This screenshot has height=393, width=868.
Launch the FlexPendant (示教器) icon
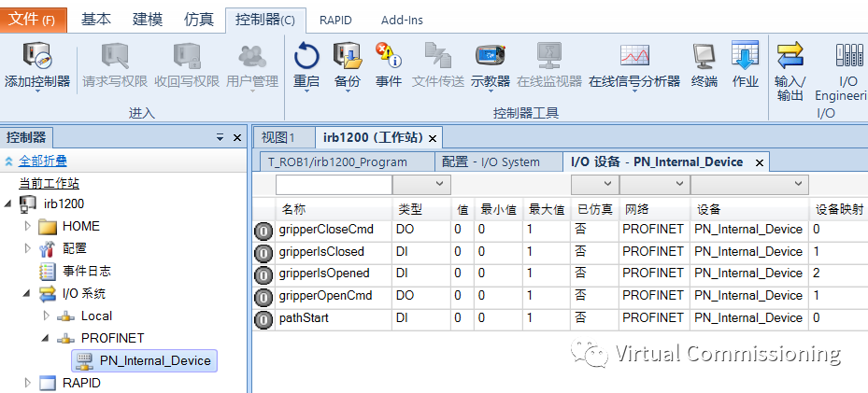click(490, 55)
